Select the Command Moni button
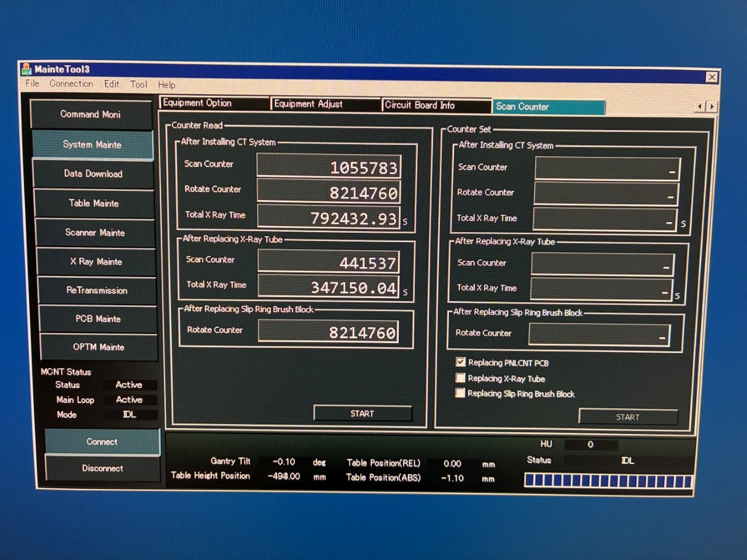This screenshot has height=560, width=747. (90, 114)
